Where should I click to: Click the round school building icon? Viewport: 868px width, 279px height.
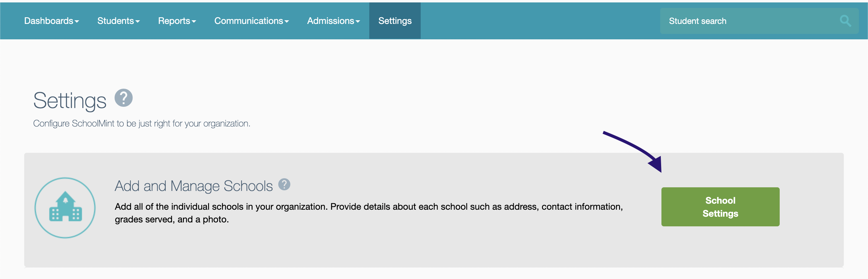(65, 208)
